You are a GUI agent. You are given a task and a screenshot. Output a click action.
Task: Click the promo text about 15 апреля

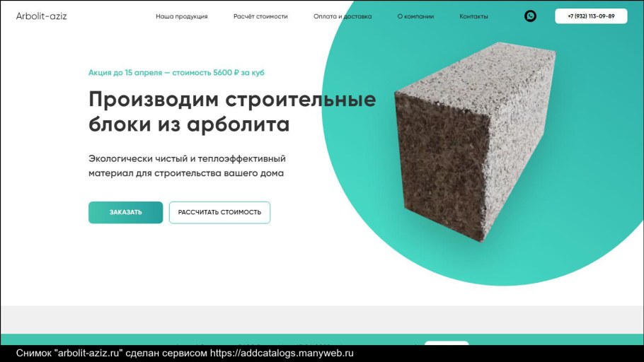pyautogui.click(x=176, y=72)
